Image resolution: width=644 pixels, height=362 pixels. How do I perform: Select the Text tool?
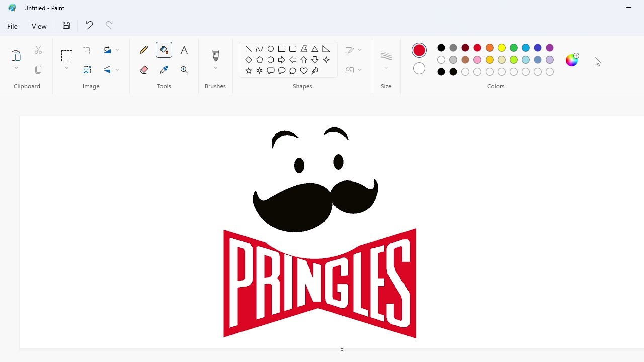pos(184,50)
